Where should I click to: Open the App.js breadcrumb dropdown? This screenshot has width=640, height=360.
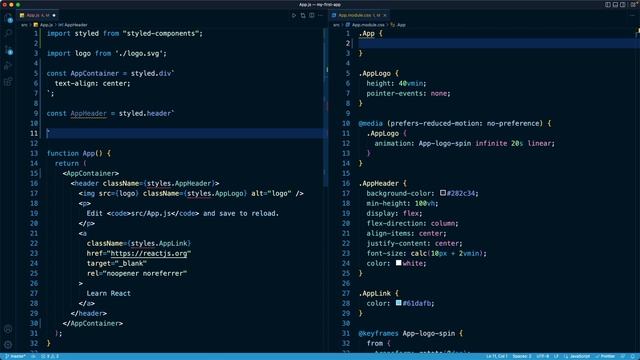(x=43, y=25)
